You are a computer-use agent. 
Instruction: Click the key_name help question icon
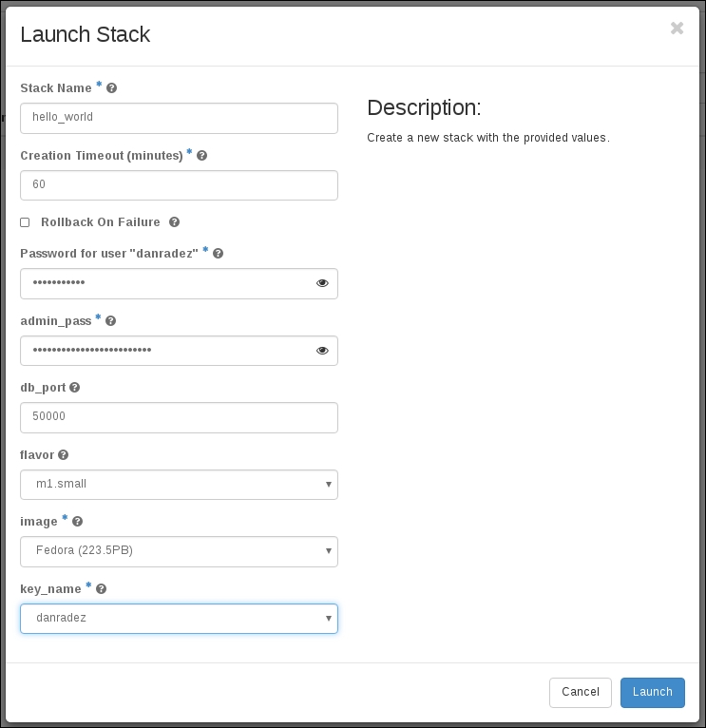(102, 589)
